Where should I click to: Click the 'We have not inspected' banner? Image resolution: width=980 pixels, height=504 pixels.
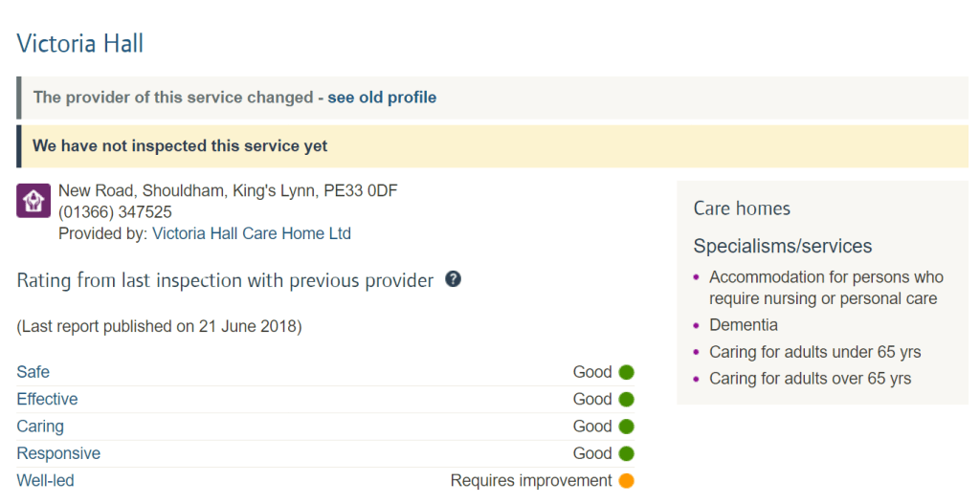point(180,146)
